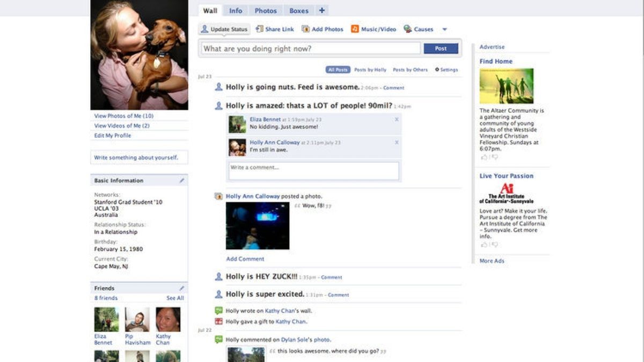Viewport: 644px width, 362px height.
Task: Select the Causes globe icon
Action: [x=409, y=29]
